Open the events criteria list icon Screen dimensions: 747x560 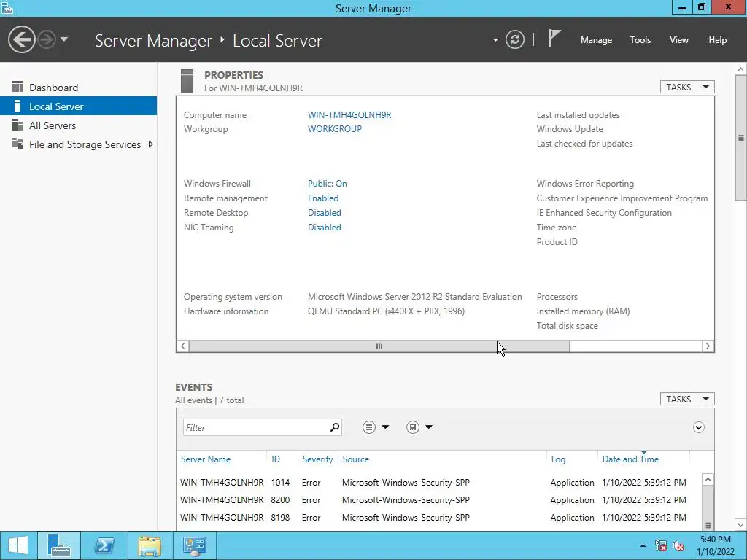click(368, 427)
